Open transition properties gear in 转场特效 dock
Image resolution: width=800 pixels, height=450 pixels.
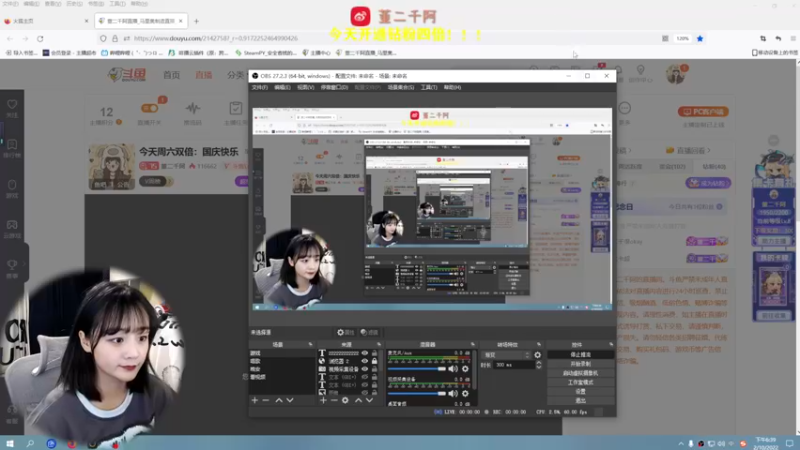537,355
